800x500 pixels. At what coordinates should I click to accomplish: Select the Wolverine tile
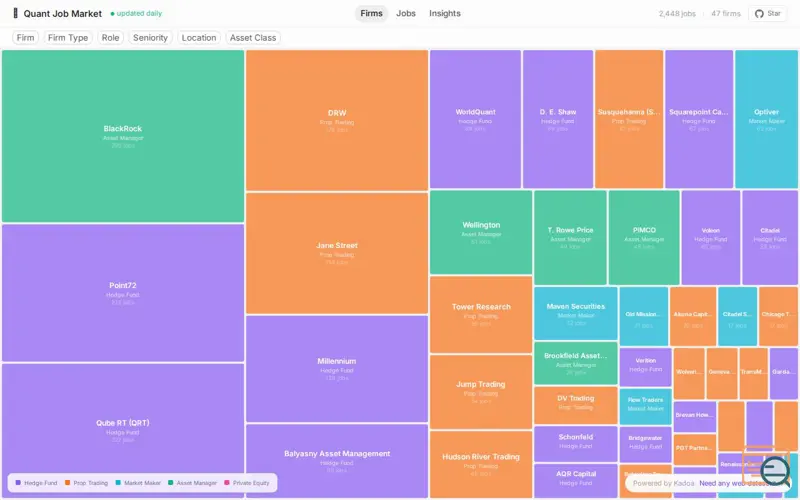coord(689,373)
